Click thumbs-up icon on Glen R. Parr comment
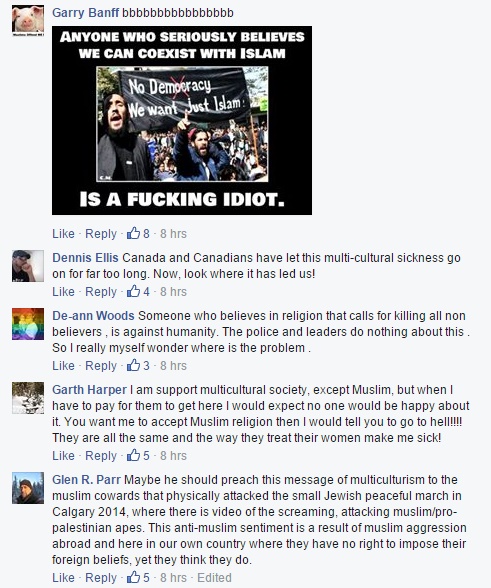This screenshot has width=491, height=588. point(133,577)
